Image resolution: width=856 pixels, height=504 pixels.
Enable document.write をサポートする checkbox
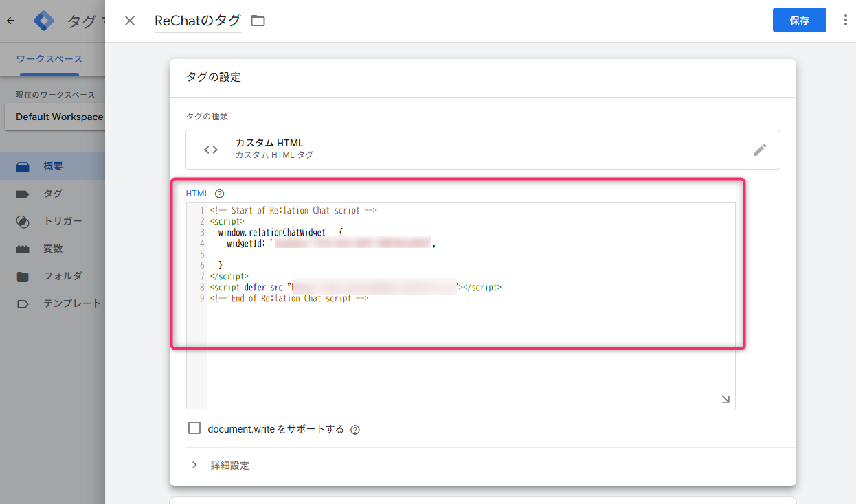pyautogui.click(x=194, y=428)
